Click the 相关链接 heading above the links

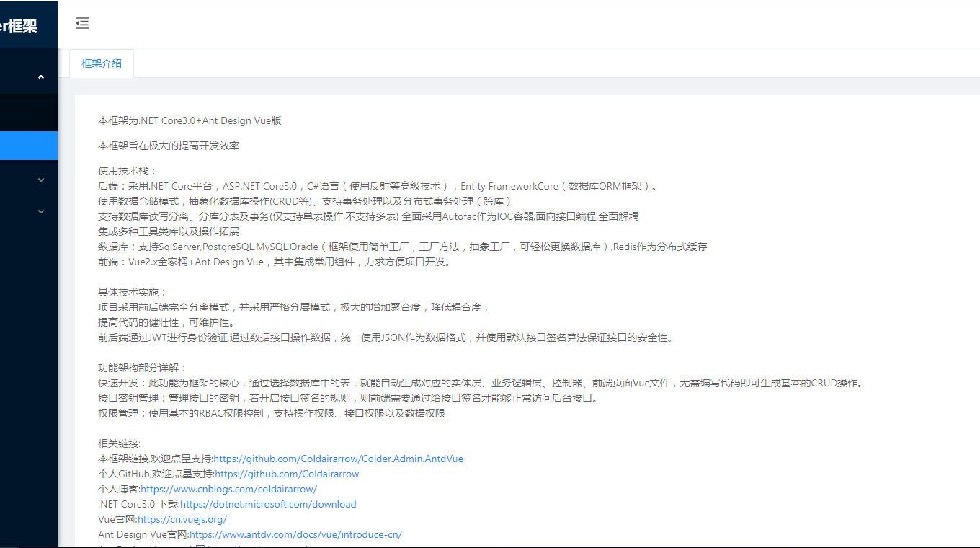[x=120, y=443]
